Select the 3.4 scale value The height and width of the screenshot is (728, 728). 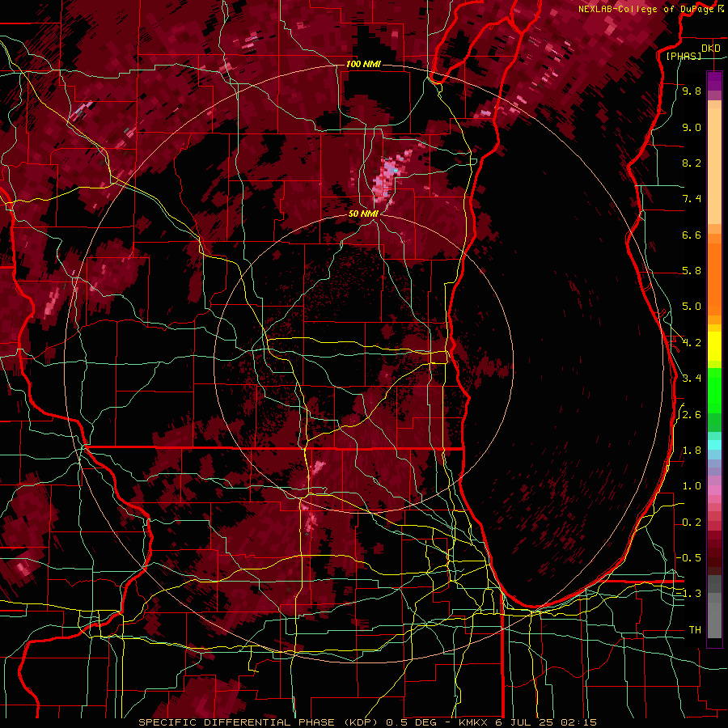click(x=692, y=379)
